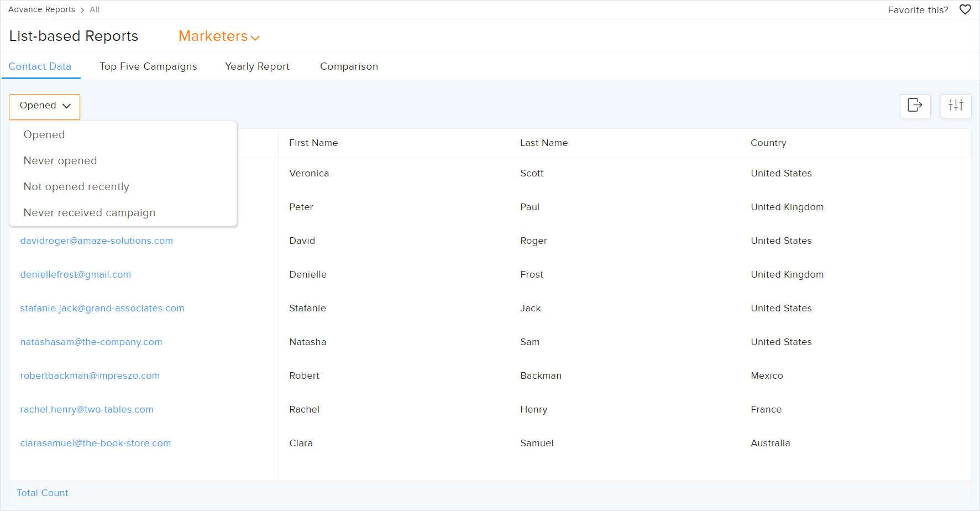Click clarasamuel@the-book-store.com email link
980x511 pixels.
96,444
